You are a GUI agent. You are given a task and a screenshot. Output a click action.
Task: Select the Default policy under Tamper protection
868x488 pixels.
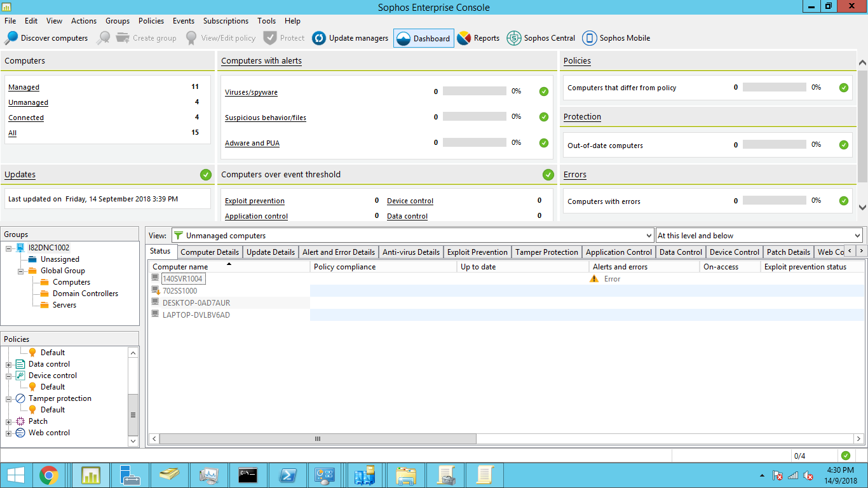(x=53, y=410)
